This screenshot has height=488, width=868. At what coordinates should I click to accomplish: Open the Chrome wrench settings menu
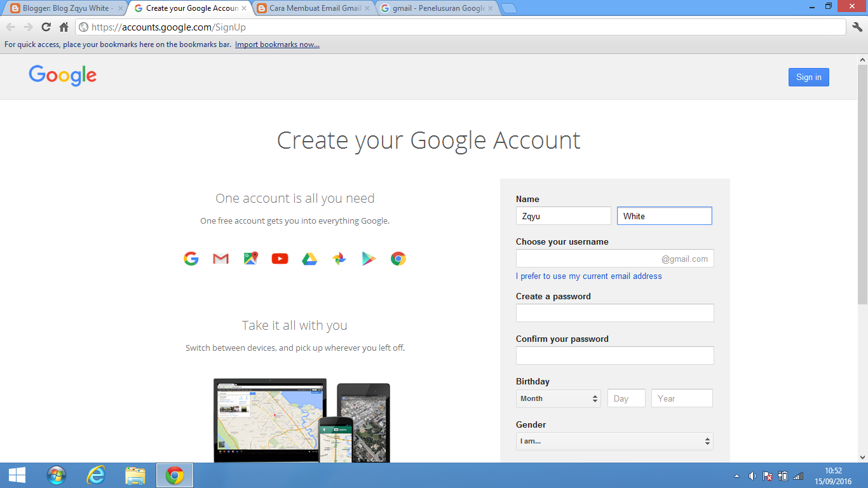coord(857,27)
